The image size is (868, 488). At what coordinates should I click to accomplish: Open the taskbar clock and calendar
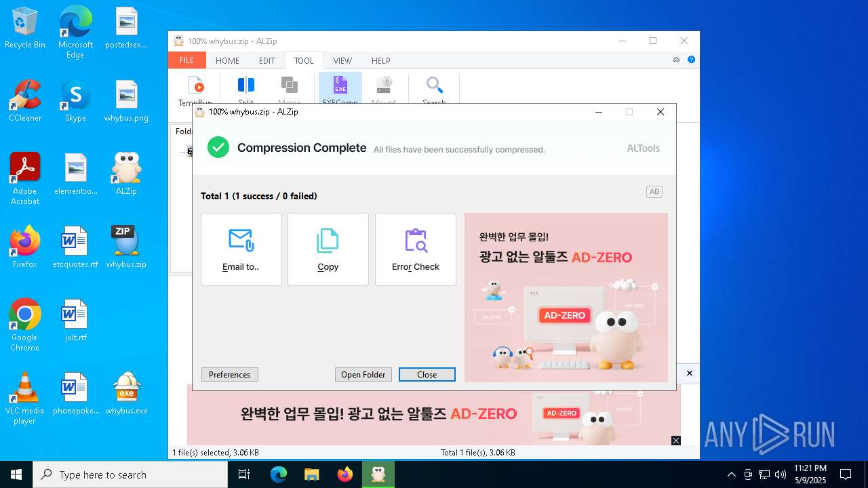[x=810, y=474]
